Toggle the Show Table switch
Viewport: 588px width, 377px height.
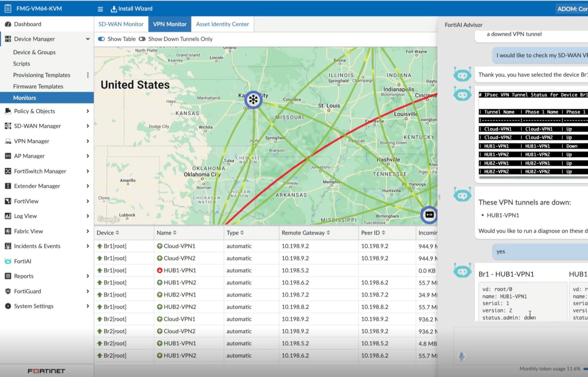pyautogui.click(x=101, y=39)
